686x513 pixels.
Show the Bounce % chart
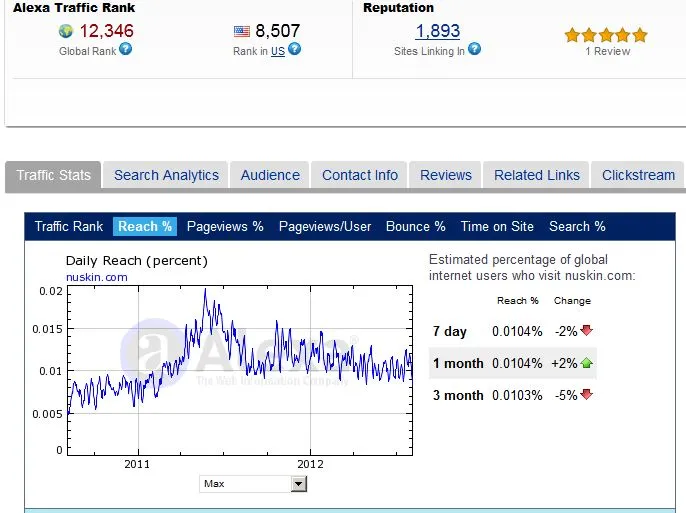pyautogui.click(x=416, y=227)
